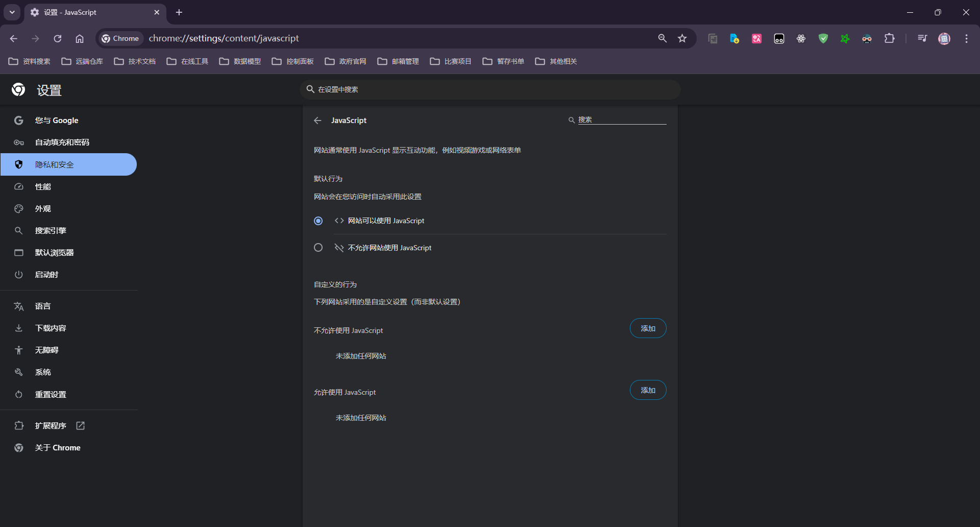Open 外观 settings section
The height and width of the screenshot is (527, 980).
pos(43,209)
